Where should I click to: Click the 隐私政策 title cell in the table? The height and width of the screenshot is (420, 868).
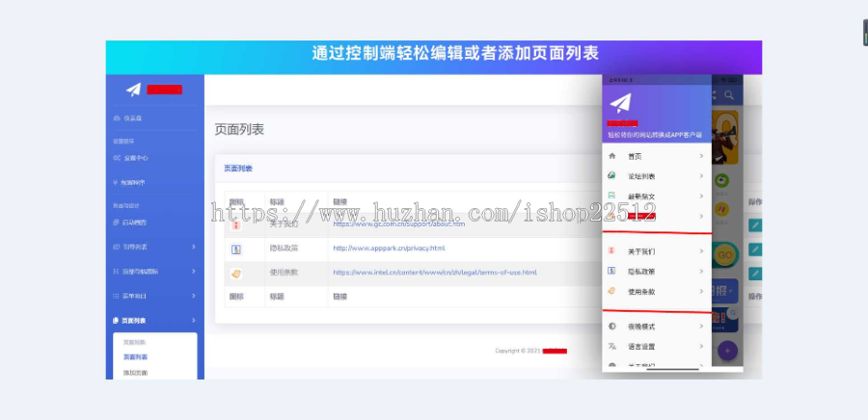click(284, 249)
